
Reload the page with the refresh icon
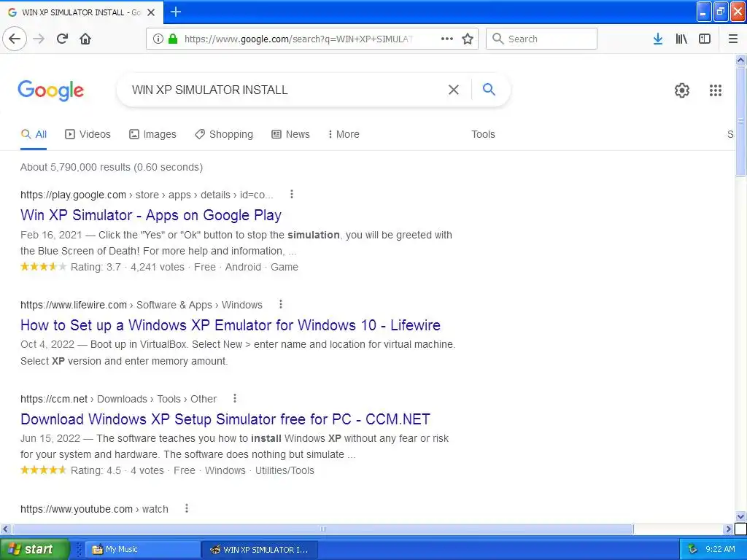pos(63,39)
